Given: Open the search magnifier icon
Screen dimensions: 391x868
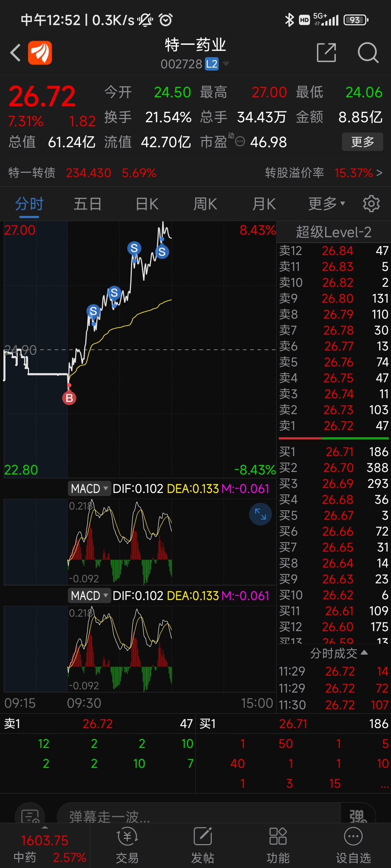Looking at the screenshot, I should tap(368, 53).
